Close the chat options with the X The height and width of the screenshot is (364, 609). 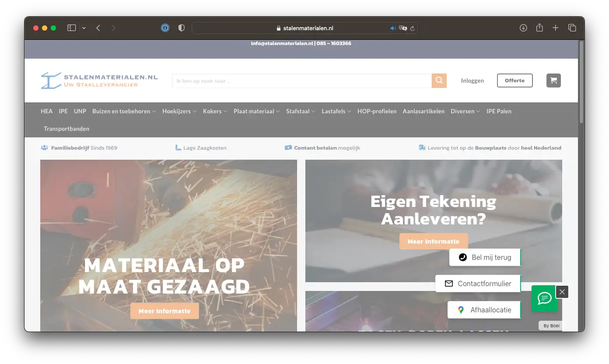pyautogui.click(x=562, y=292)
